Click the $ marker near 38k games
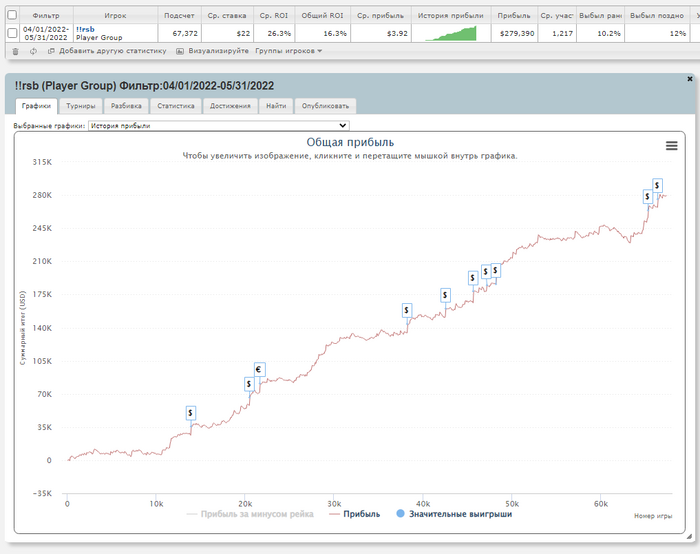 (x=406, y=310)
